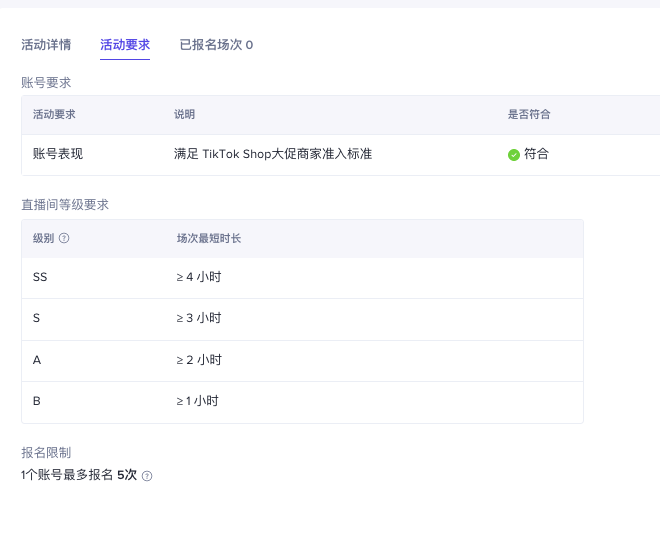Image resolution: width=660 pixels, height=541 pixels.
Task: Select the B level row label
Action: [37, 401]
